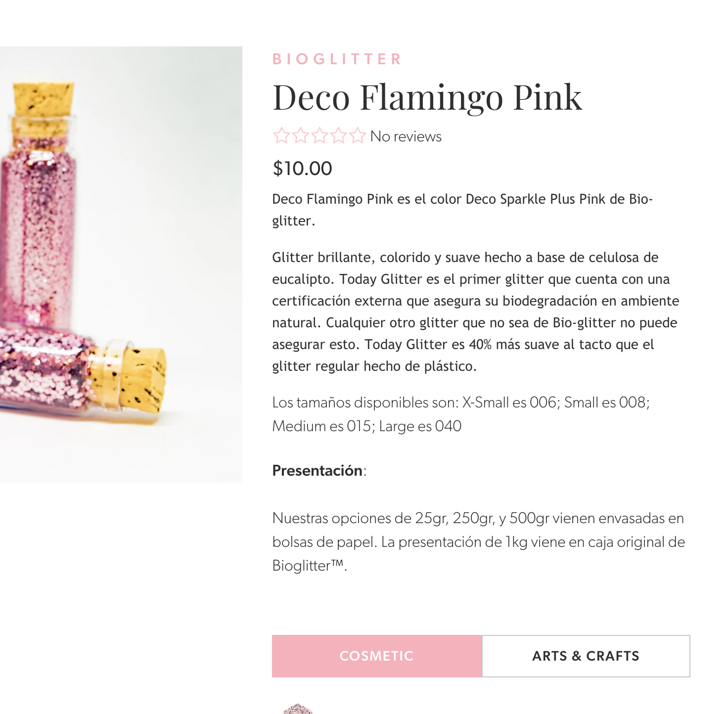The height and width of the screenshot is (714, 728).
Task: Click the Deco Flamingo Pink title
Action: [427, 97]
